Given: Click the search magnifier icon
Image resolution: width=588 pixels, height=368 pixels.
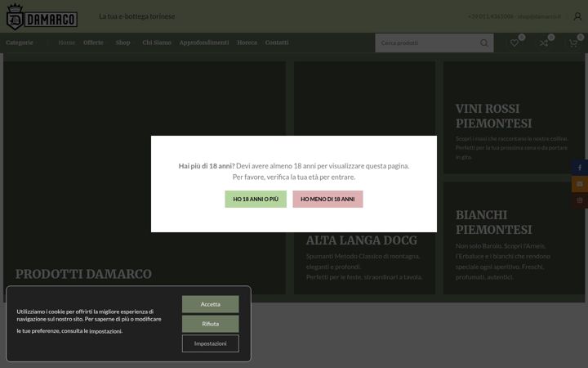Looking at the screenshot, I should click(484, 43).
